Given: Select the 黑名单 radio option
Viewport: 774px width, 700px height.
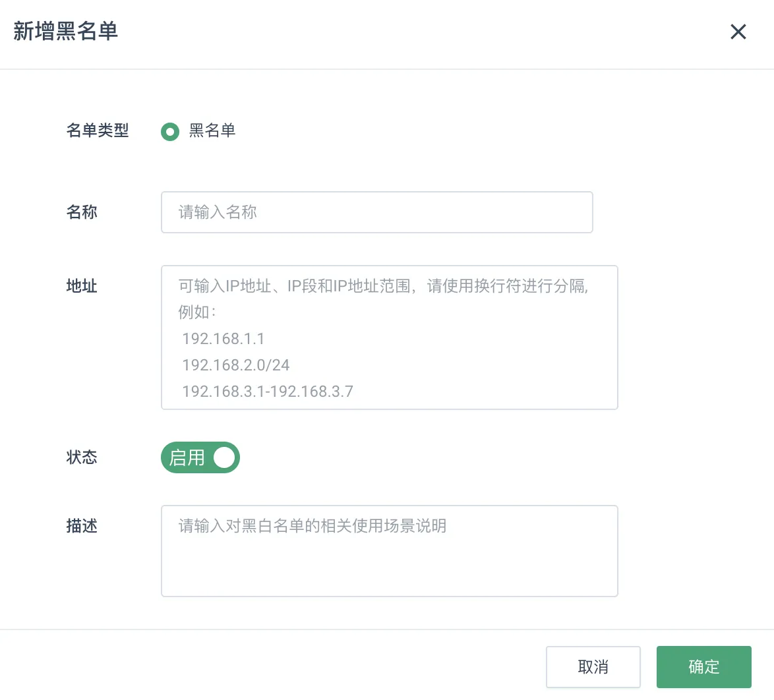Looking at the screenshot, I should [170, 131].
